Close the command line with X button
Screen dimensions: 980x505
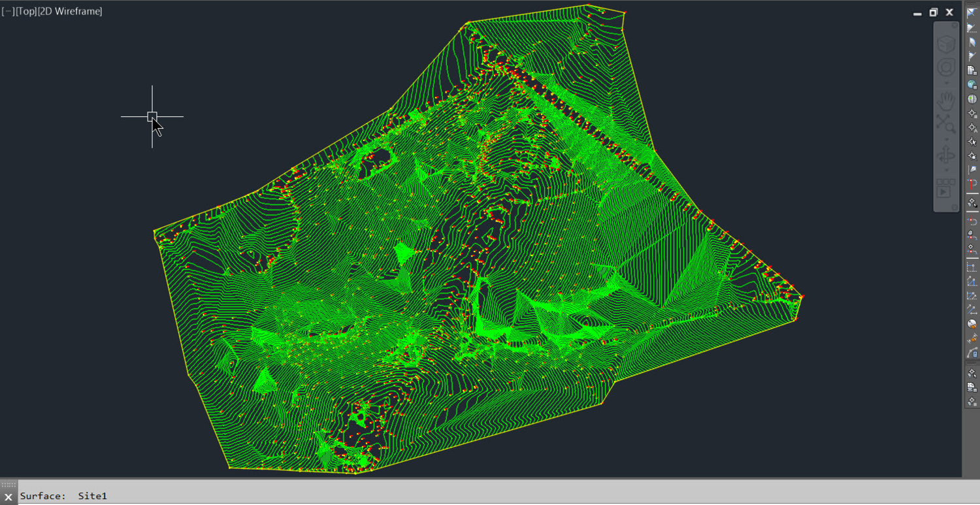[8, 497]
